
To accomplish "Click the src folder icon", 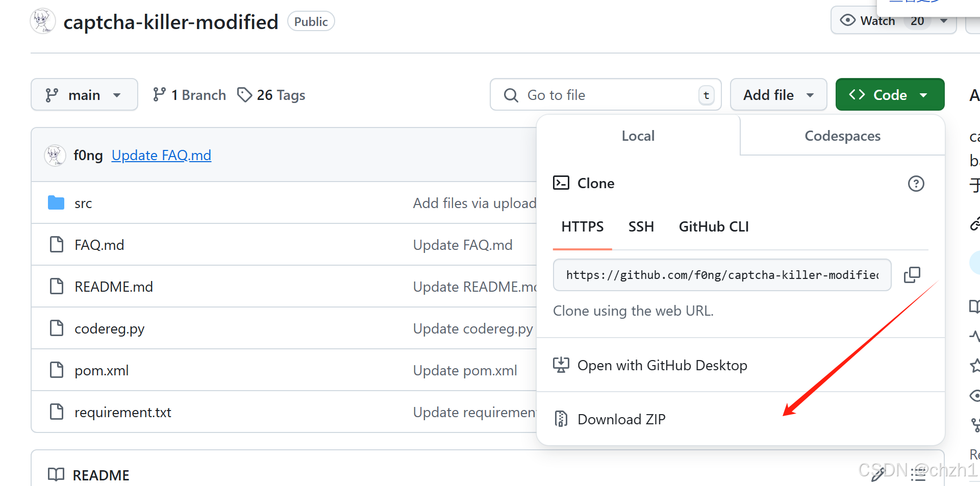I will pos(56,203).
